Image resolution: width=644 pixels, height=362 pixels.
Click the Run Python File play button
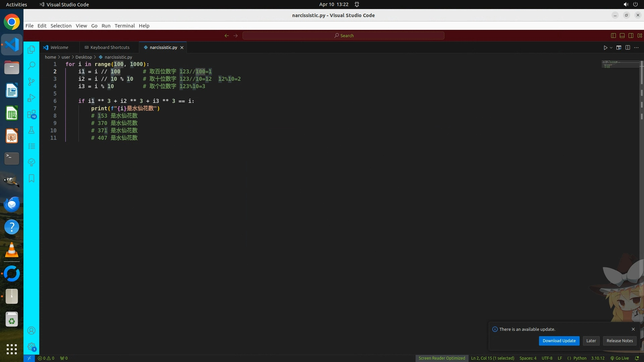605,48
